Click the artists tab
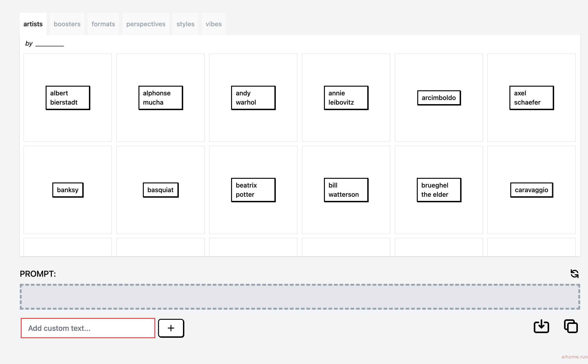This screenshot has height=364, width=588. coord(33,24)
